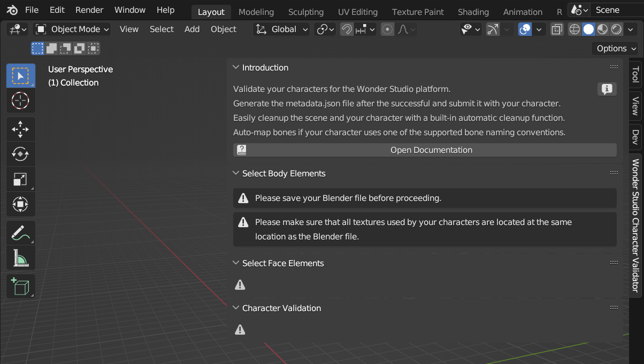
Task: Toggle proportional editing
Action: (x=388, y=29)
